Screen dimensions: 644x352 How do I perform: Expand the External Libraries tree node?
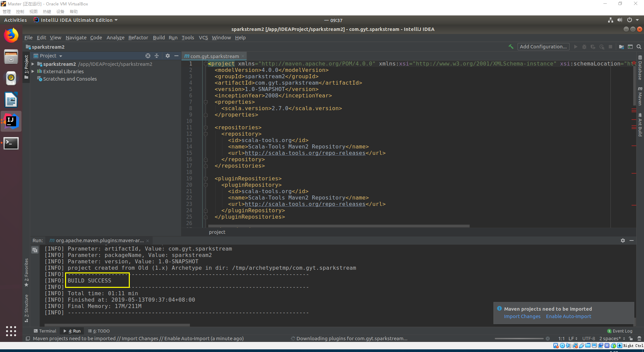(x=33, y=71)
